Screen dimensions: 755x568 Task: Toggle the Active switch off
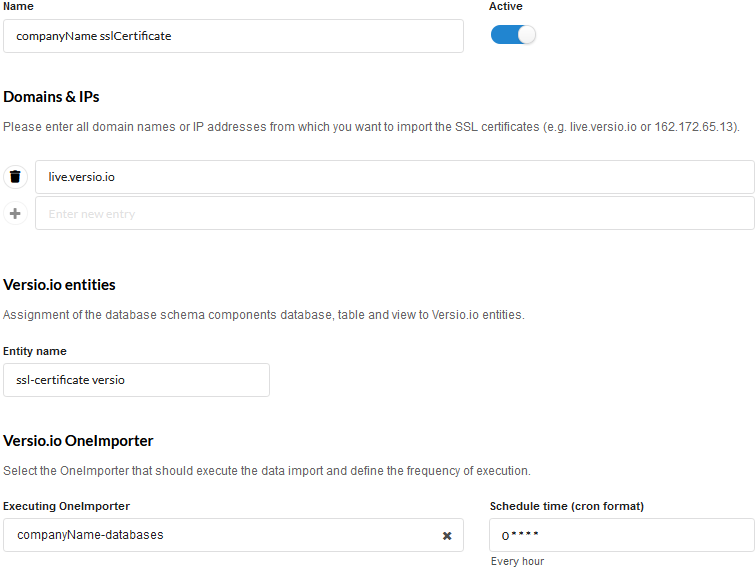pyautogui.click(x=513, y=35)
